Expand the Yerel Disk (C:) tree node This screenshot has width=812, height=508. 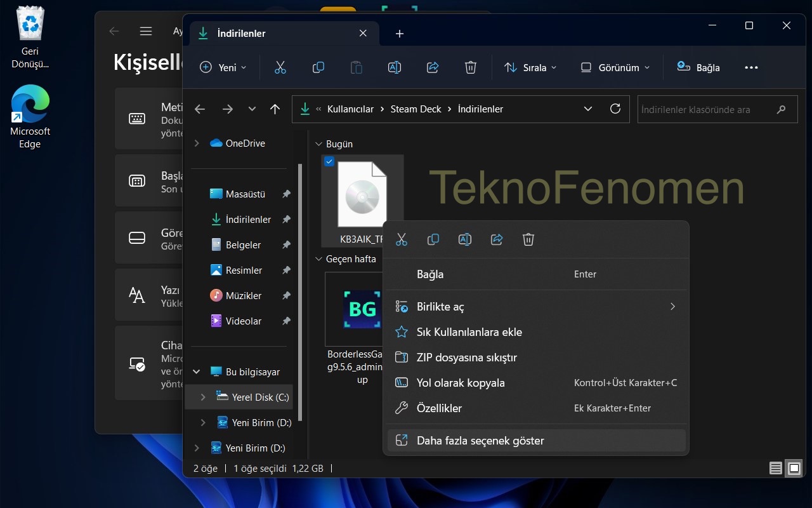[203, 398]
